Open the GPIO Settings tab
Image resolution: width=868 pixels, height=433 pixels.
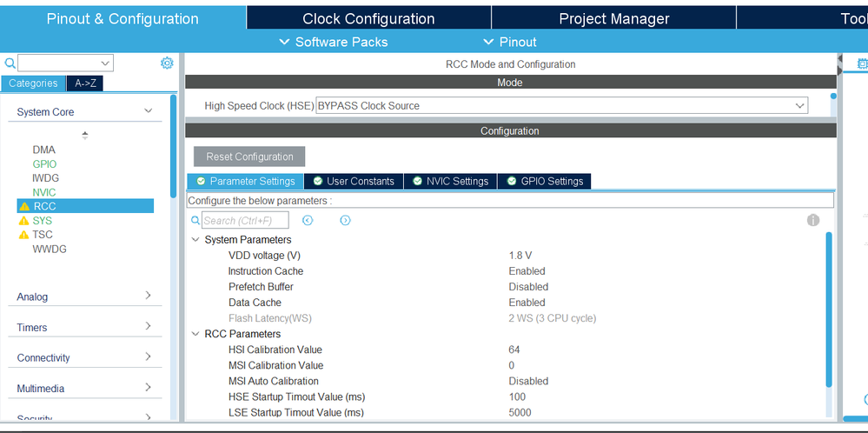(x=545, y=181)
